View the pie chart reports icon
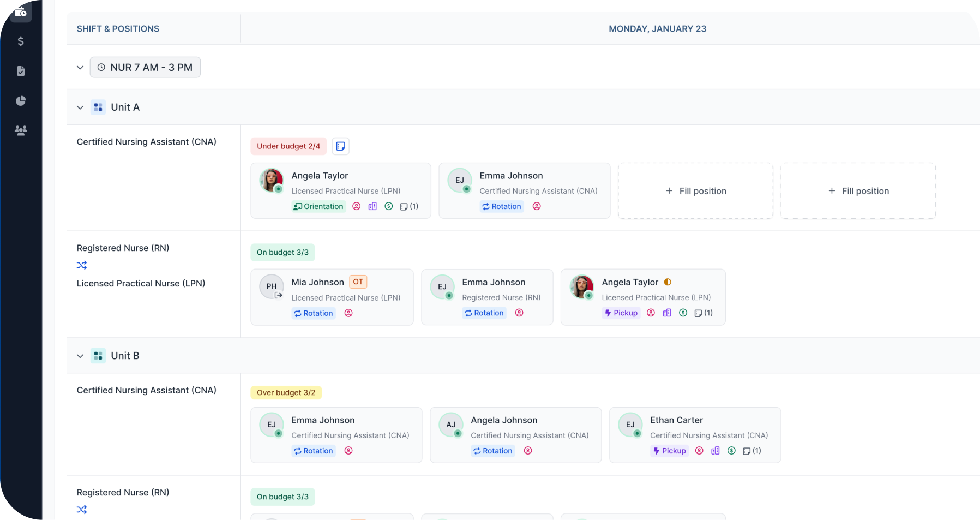The height and width of the screenshot is (520, 980). click(21, 100)
